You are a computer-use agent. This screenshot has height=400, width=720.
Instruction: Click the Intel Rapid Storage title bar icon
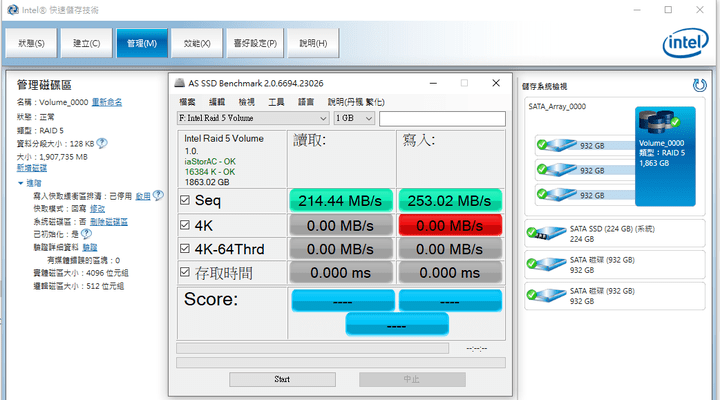[x=13, y=10]
